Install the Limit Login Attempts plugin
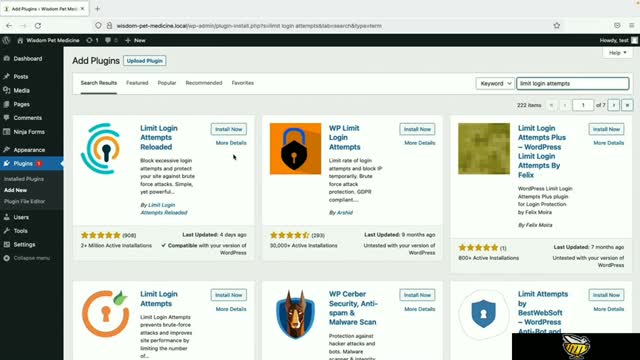The image size is (640, 360). 229,295
